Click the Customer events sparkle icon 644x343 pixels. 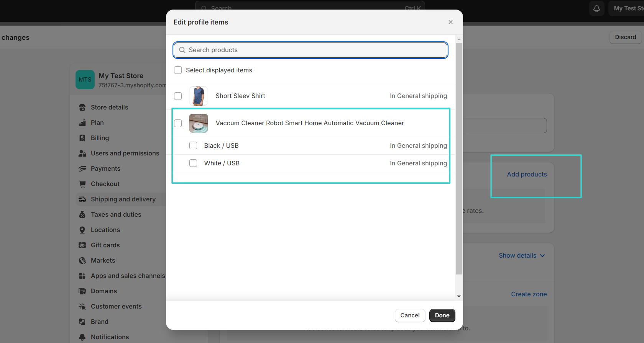[x=82, y=307]
